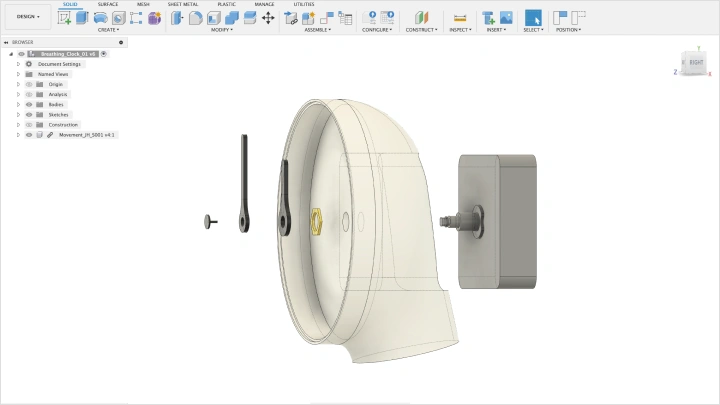The height and width of the screenshot is (405, 720).
Task: Open the Measure tool in Inspect
Action: tap(460, 18)
